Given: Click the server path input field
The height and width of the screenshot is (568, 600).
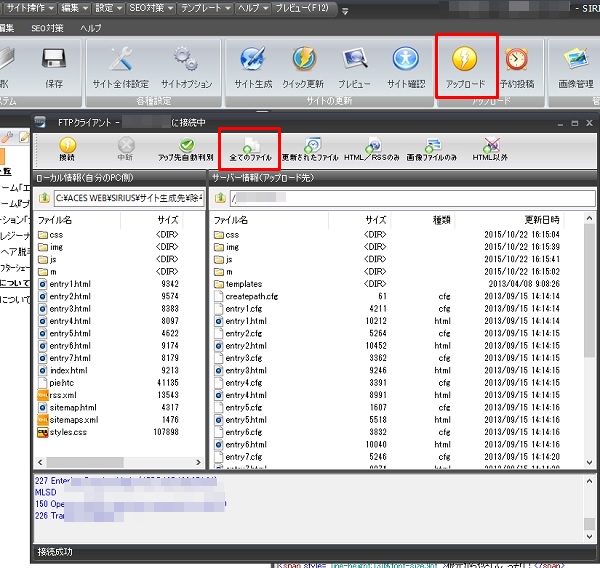Looking at the screenshot, I should [412, 198].
